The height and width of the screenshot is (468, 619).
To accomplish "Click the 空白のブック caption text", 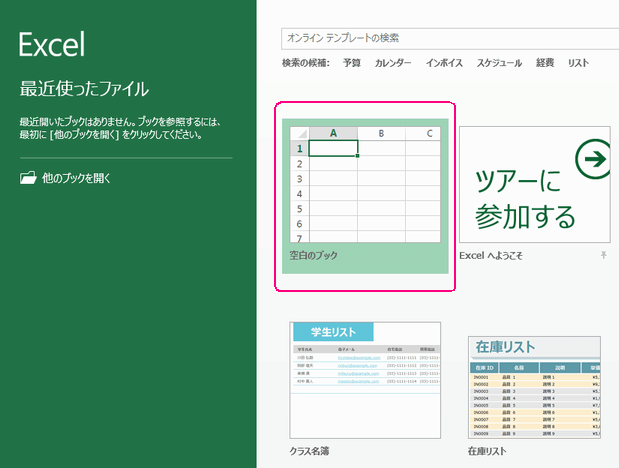I will click(x=313, y=256).
